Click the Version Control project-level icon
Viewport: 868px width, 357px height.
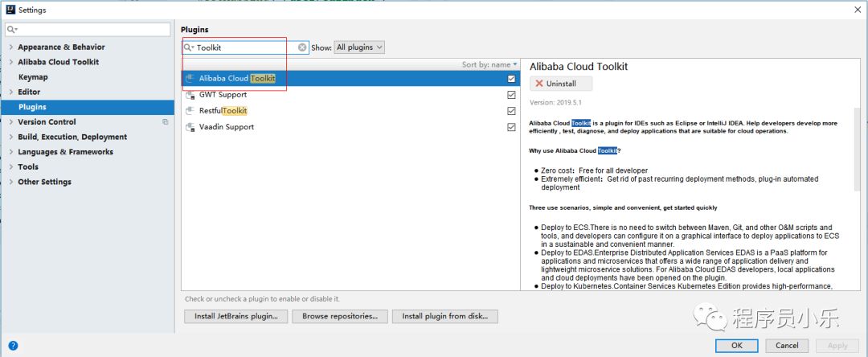(165, 121)
